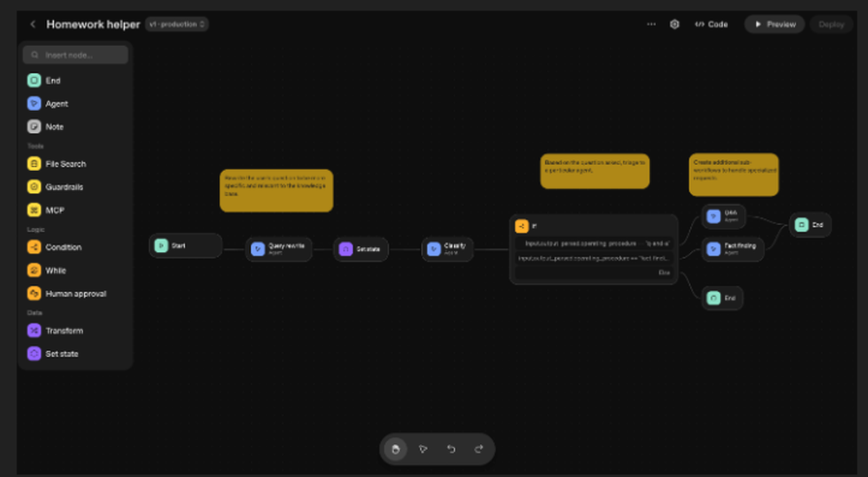Select the Q&A agent node
This screenshot has height=477, width=868.
[724, 216]
